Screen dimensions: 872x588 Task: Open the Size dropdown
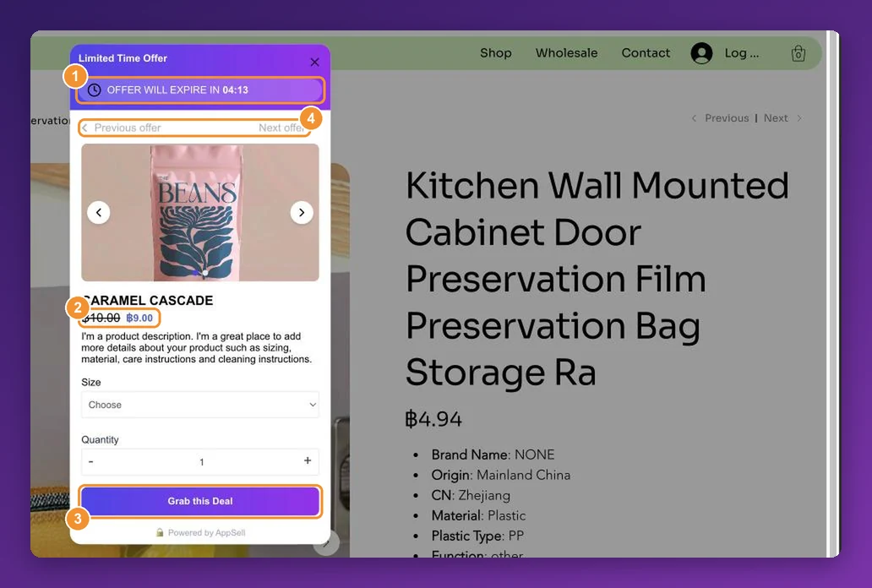(x=200, y=405)
